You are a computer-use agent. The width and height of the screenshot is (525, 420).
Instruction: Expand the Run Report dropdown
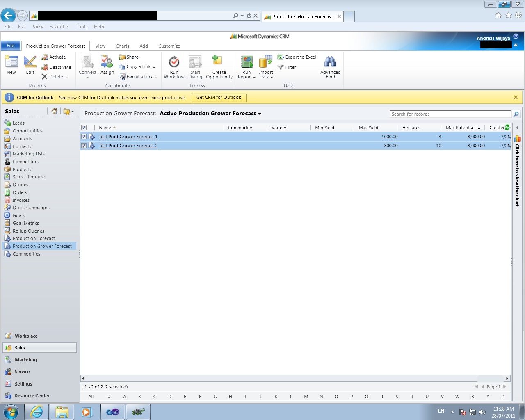(x=254, y=78)
